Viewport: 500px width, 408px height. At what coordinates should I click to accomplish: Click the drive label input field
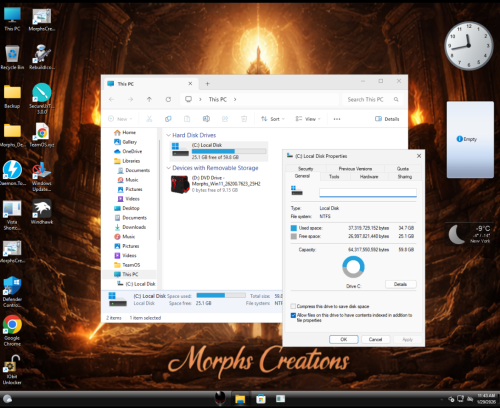click(x=368, y=192)
